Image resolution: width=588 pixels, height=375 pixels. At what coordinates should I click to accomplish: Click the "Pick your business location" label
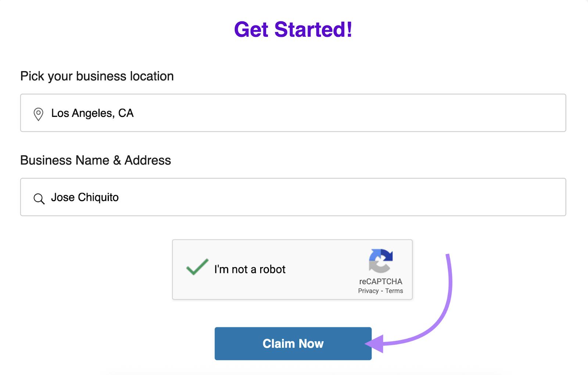[x=97, y=76]
